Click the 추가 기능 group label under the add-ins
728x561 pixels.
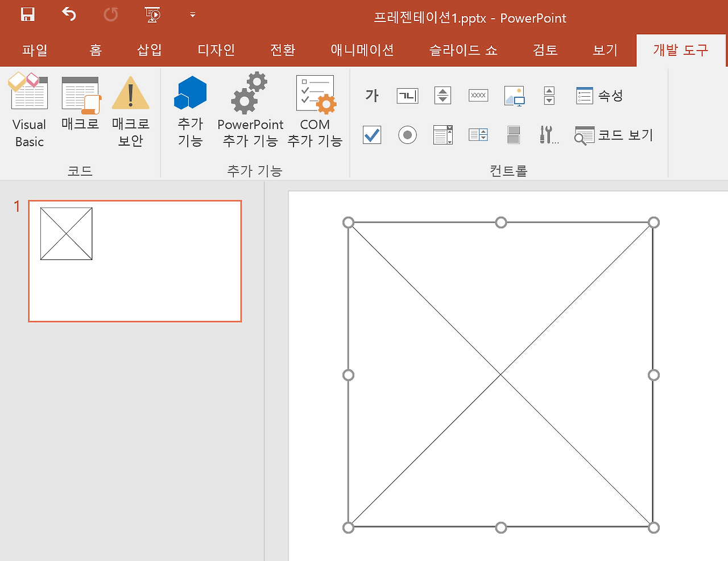pos(255,171)
